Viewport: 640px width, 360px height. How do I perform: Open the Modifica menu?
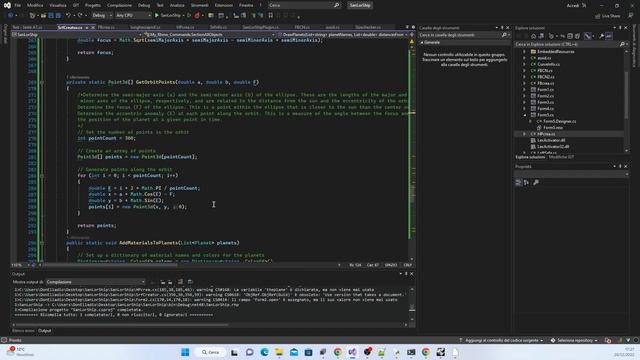tap(35, 5)
